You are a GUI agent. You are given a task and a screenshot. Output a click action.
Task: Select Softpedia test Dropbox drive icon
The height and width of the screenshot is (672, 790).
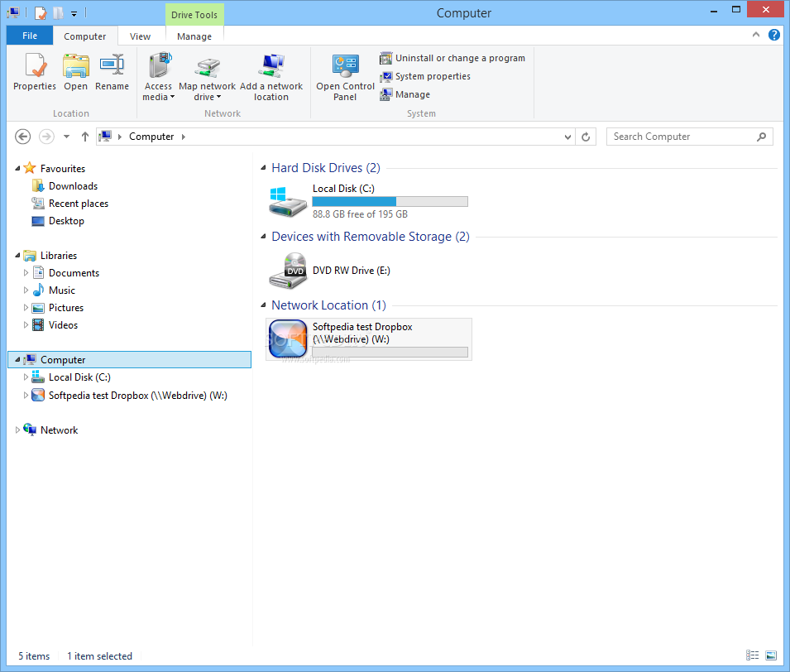pos(288,338)
